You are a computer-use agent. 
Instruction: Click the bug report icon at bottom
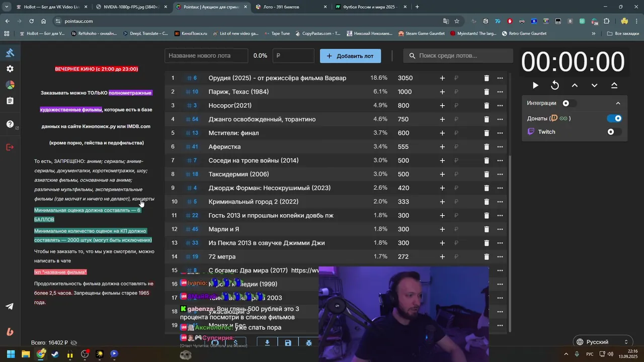coord(308,343)
